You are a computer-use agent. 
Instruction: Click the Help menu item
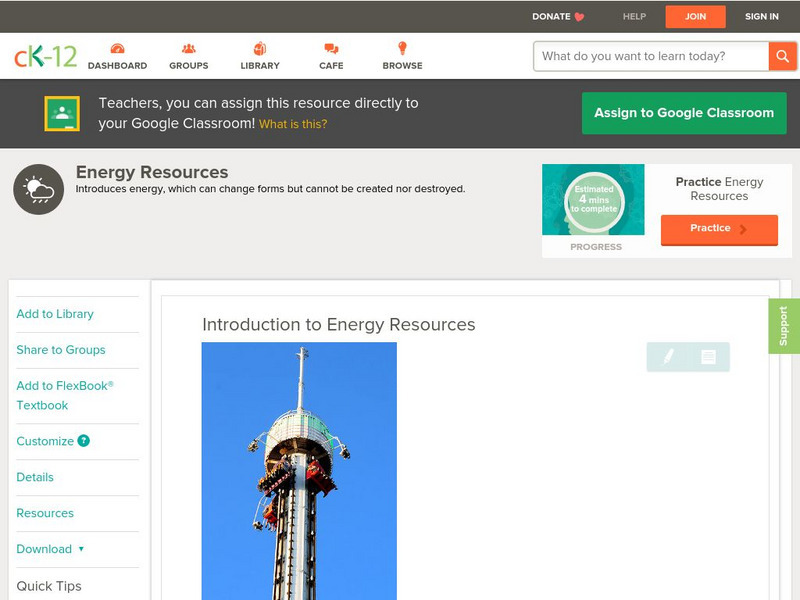pyautogui.click(x=634, y=16)
